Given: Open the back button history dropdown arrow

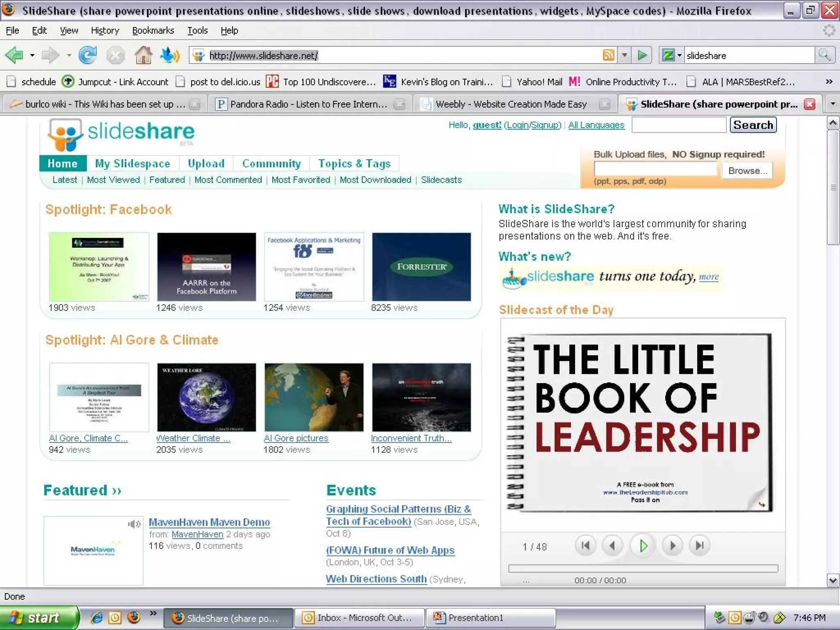Looking at the screenshot, I should point(32,55).
